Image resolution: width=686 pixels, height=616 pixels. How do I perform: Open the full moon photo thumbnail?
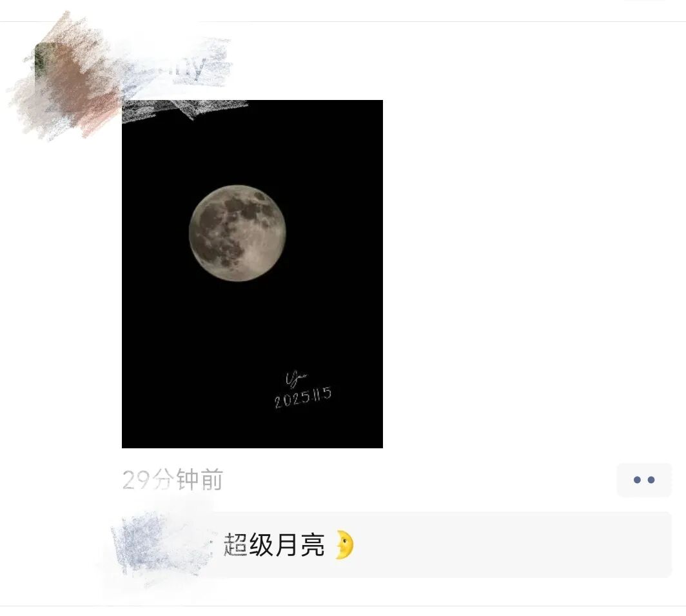[x=253, y=274]
